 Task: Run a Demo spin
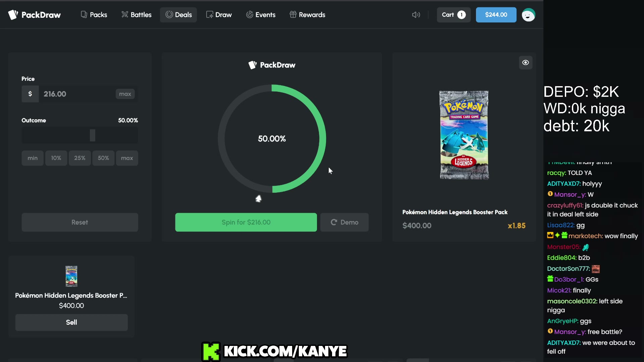point(344,222)
